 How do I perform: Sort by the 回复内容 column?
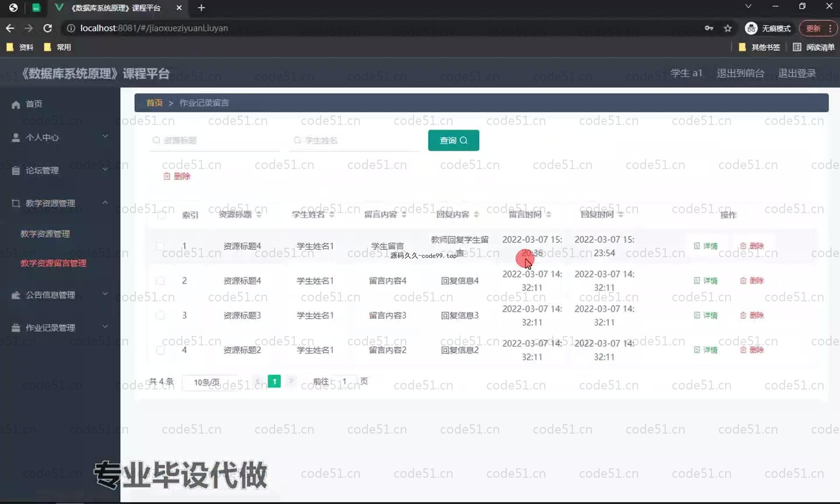click(x=476, y=215)
